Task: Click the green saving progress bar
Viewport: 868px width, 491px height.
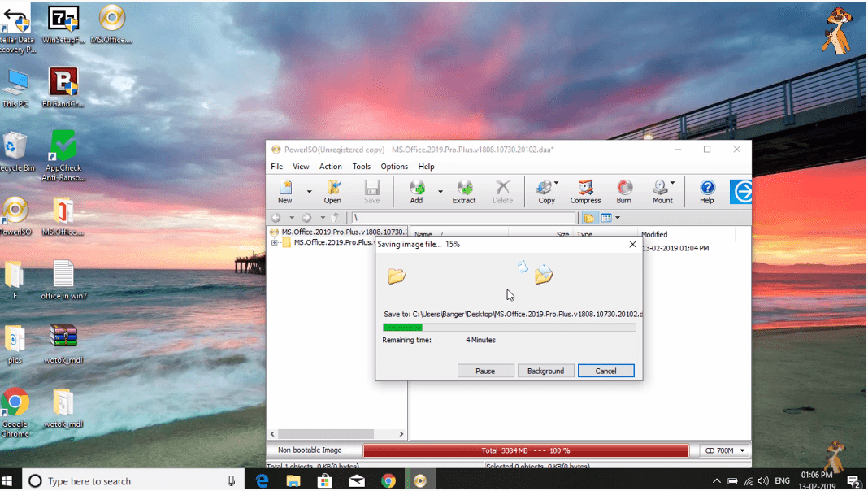Action: (402, 327)
